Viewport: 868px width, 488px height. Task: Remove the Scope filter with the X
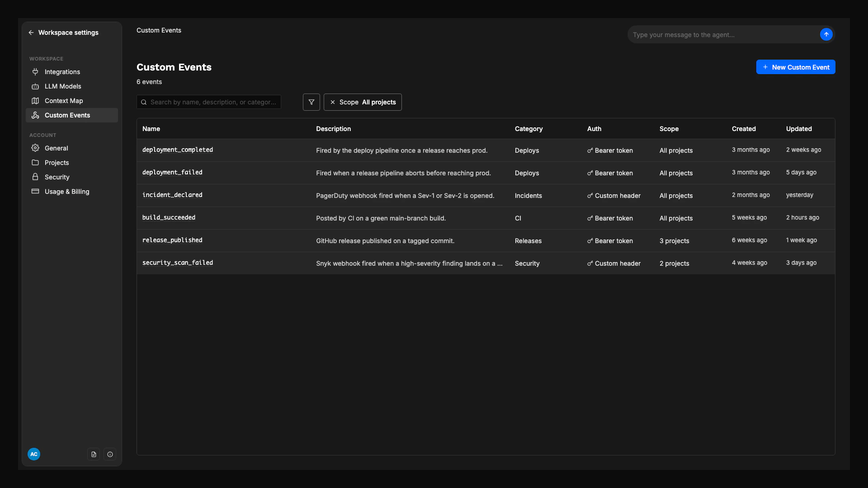[x=333, y=102]
